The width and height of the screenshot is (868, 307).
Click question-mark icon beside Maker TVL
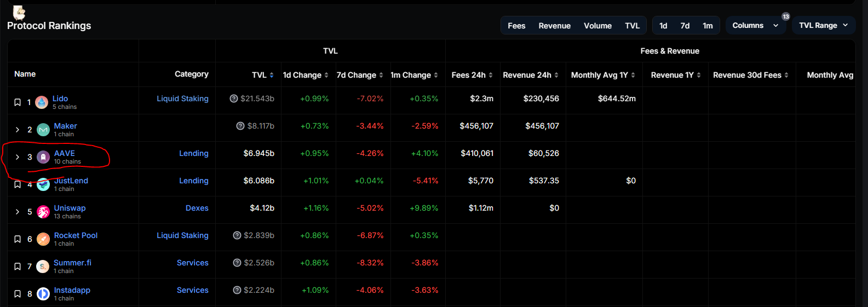[240, 126]
